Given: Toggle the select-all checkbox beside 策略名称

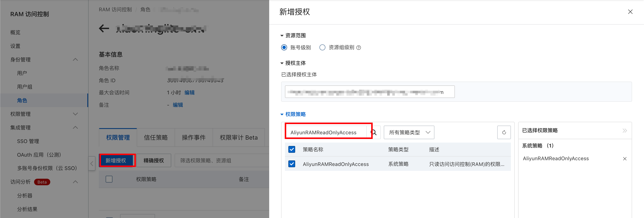Looking at the screenshot, I should pyautogui.click(x=292, y=149).
